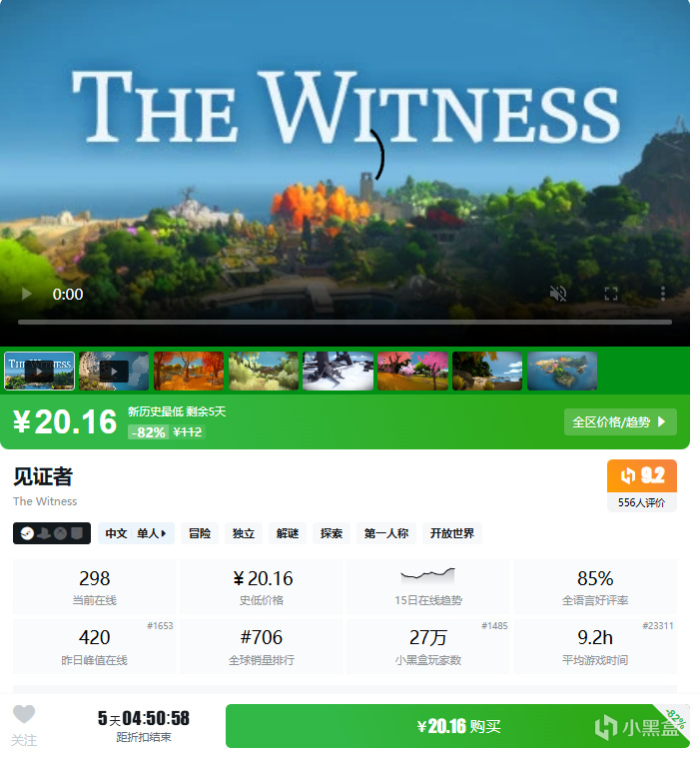Expand the 中文 单人 tag arrow

pos(164,533)
